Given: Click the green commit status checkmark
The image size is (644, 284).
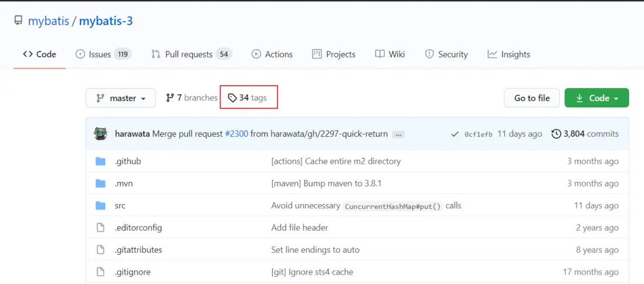Looking at the screenshot, I should point(455,134).
